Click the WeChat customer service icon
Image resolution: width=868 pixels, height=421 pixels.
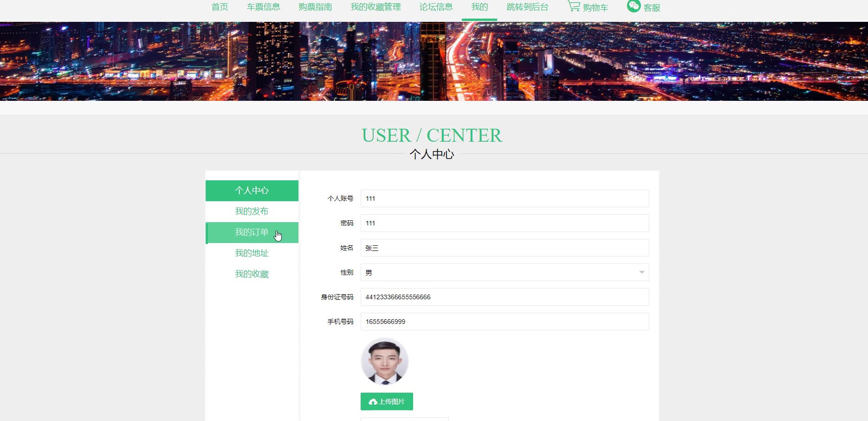coord(634,6)
